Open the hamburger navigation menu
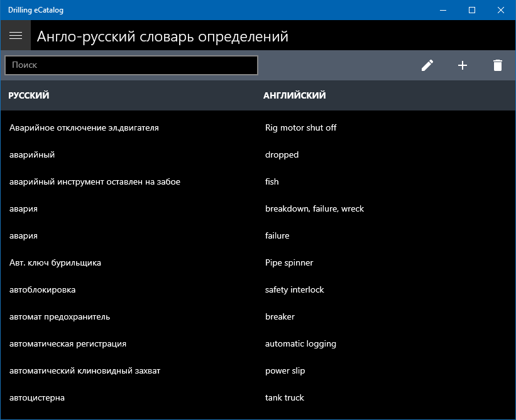Image resolution: width=516 pixels, height=420 pixels. pos(16,36)
